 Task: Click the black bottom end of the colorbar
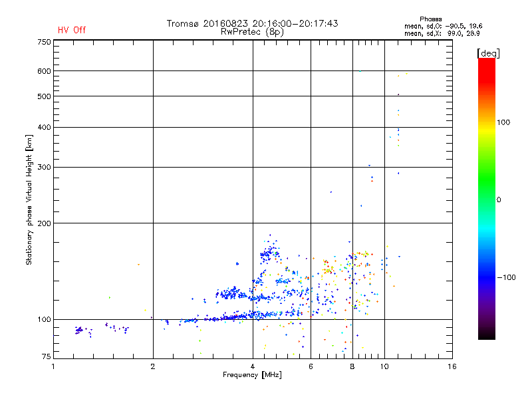point(487,334)
